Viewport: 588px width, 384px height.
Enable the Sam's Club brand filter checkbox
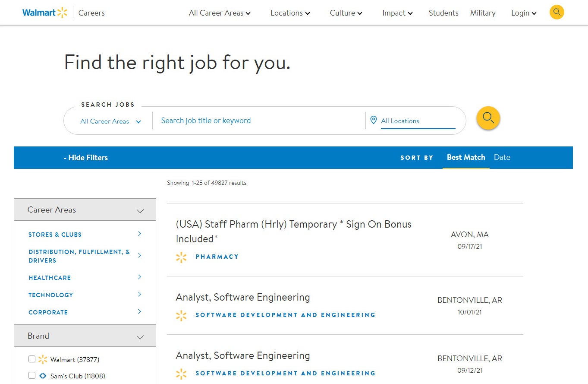coord(32,375)
